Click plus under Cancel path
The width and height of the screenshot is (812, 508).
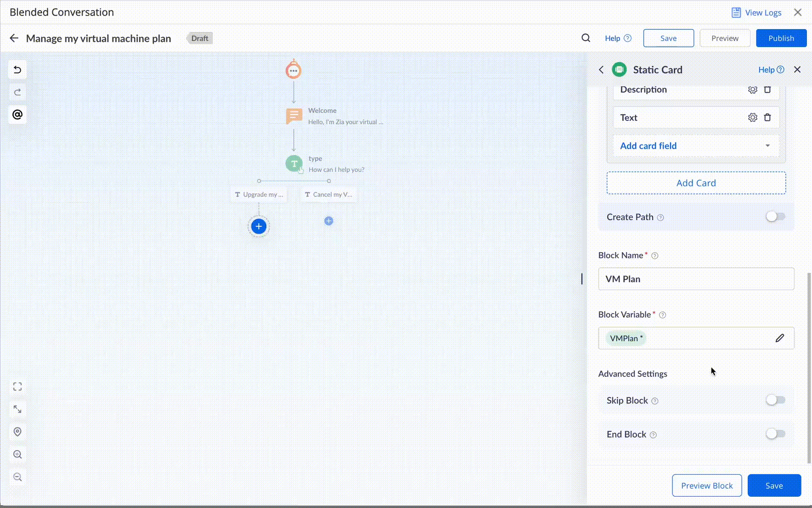pos(328,221)
